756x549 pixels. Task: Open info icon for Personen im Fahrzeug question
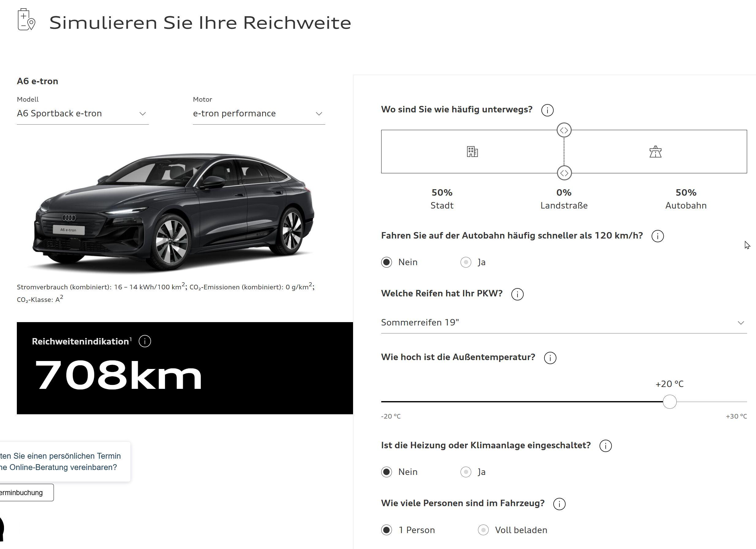[559, 504]
